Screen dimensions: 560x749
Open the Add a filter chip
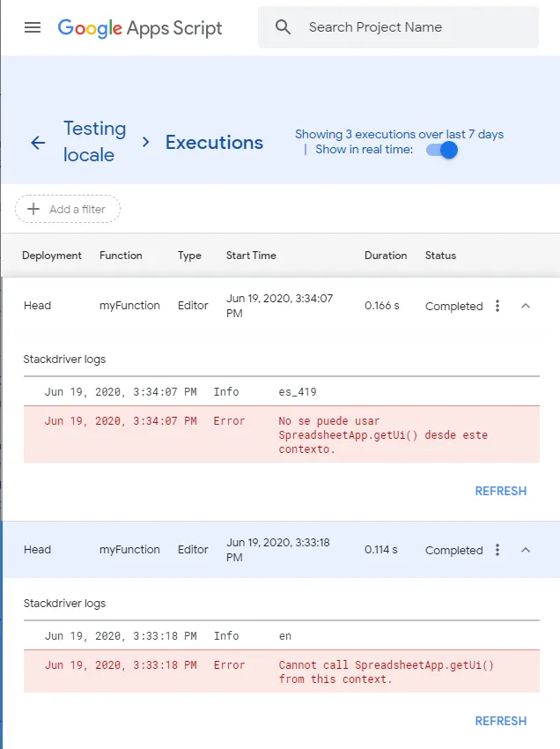click(68, 209)
